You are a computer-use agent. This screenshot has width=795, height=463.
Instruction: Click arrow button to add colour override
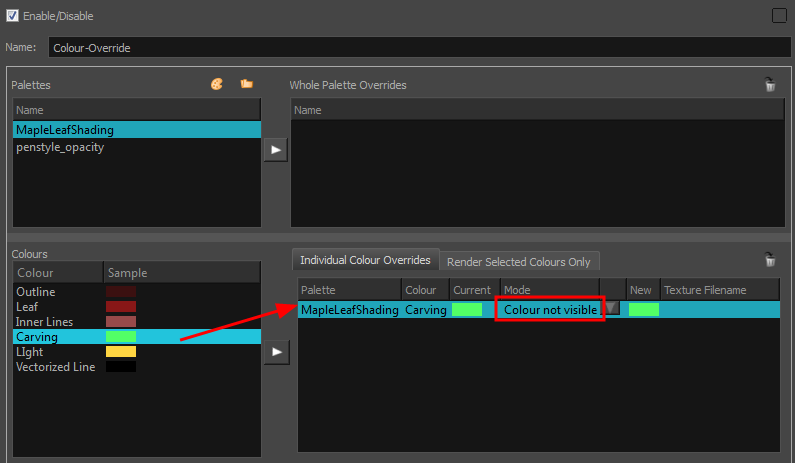275,352
